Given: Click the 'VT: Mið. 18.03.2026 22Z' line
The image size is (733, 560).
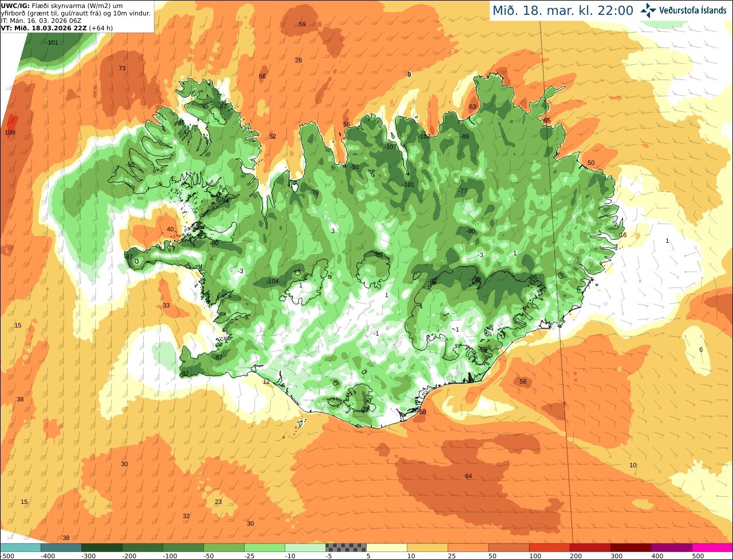Looking at the screenshot, I should coord(57,27).
